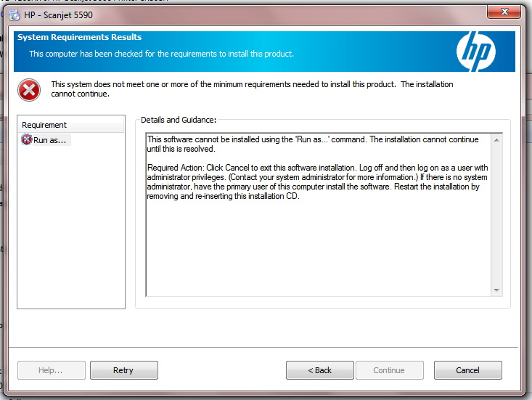Click the 'System Requirements Results' heading

80,37
